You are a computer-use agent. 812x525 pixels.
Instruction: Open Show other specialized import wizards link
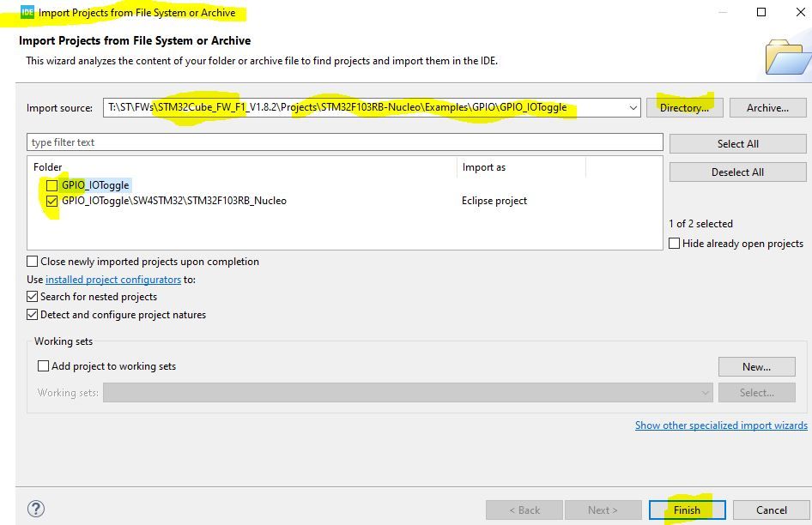[x=721, y=425]
